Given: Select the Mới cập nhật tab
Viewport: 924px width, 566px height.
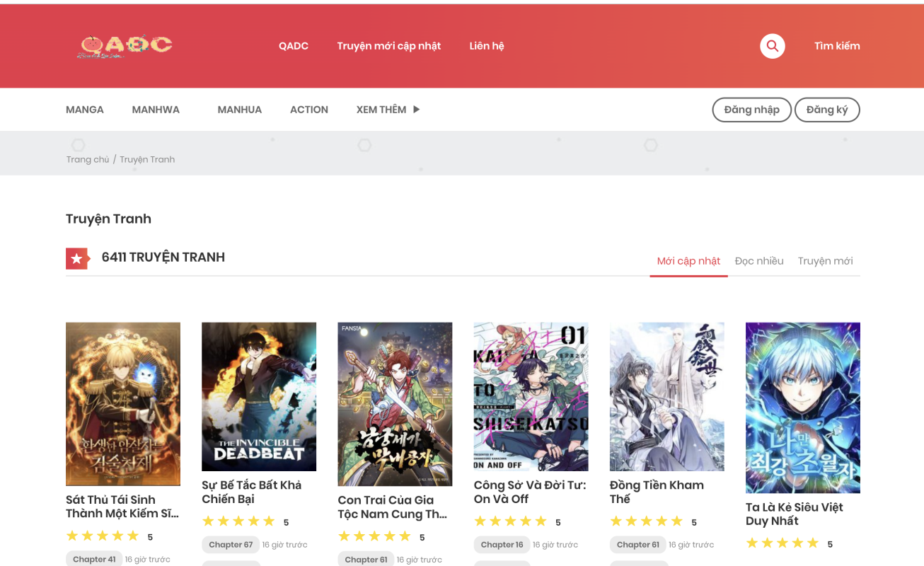Looking at the screenshot, I should pos(688,261).
